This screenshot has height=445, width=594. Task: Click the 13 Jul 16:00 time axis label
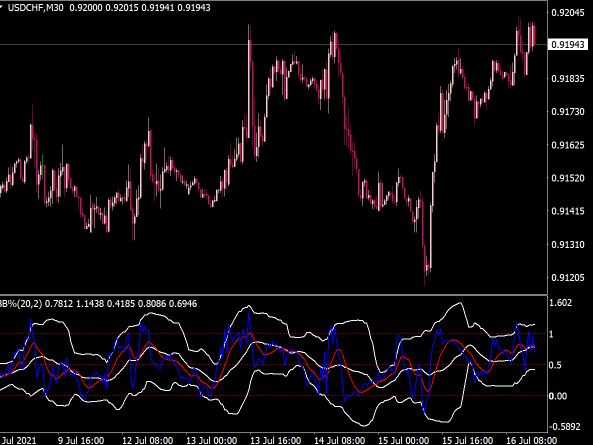click(x=276, y=440)
